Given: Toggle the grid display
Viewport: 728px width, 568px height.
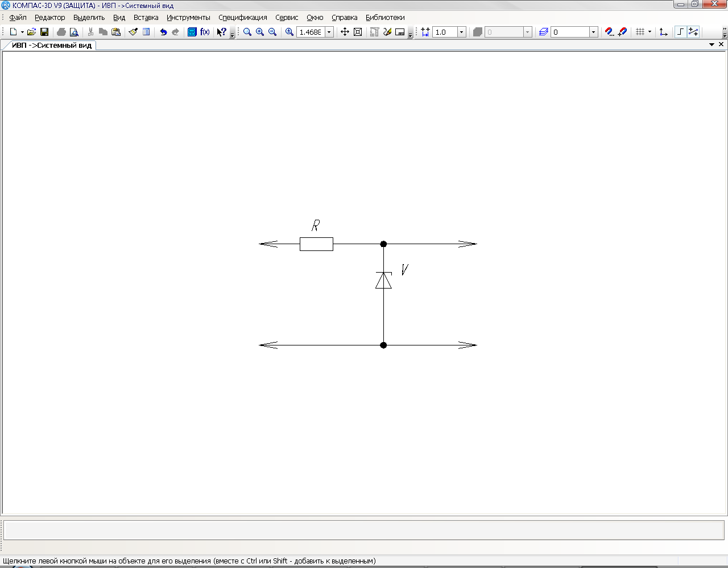Looking at the screenshot, I should pyautogui.click(x=640, y=32).
